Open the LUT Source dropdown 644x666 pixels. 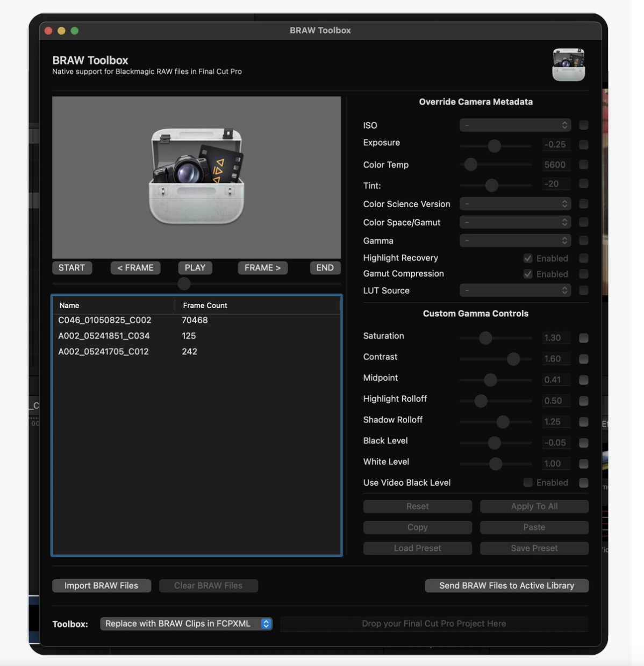[515, 291]
